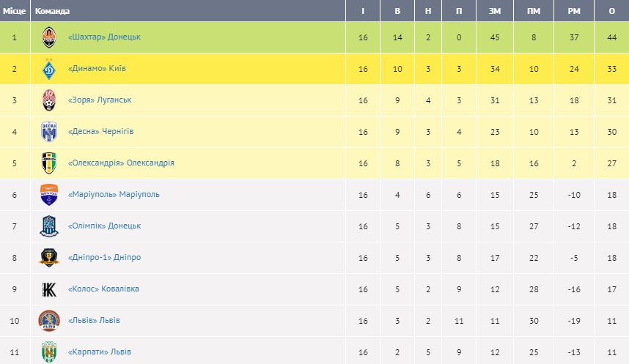This screenshot has height=364, width=629.
Task: Click the «РМ» goal difference column header
Action: [574, 11]
